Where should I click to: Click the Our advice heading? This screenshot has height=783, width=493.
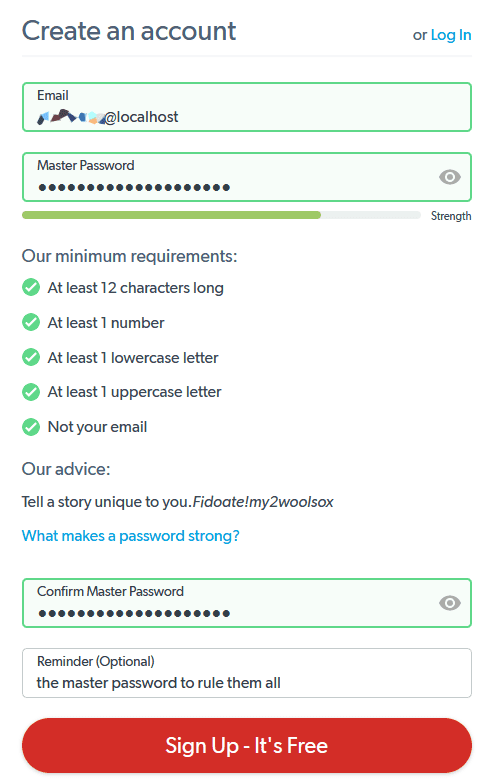tap(66, 469)
